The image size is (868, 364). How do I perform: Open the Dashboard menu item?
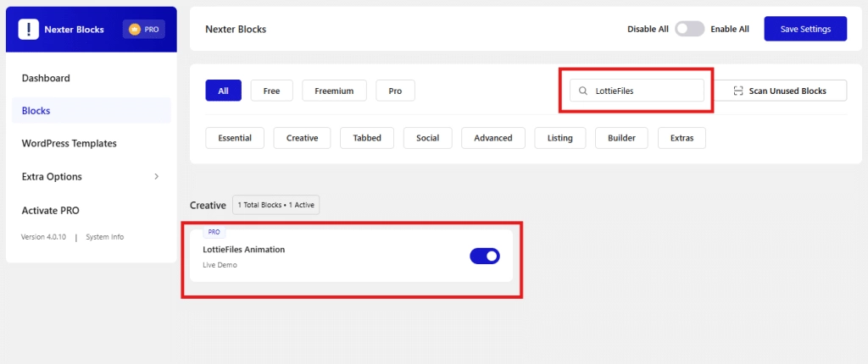(46, 78)
